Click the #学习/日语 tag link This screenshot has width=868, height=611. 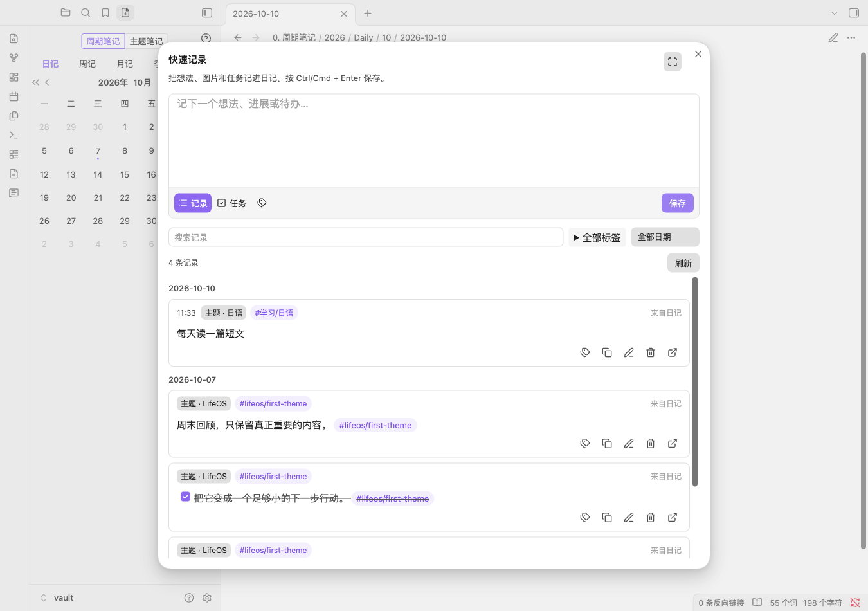(274, 313)
